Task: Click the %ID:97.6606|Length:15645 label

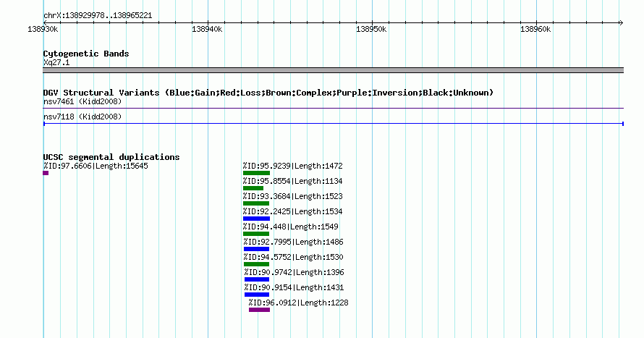Action: 96,166
